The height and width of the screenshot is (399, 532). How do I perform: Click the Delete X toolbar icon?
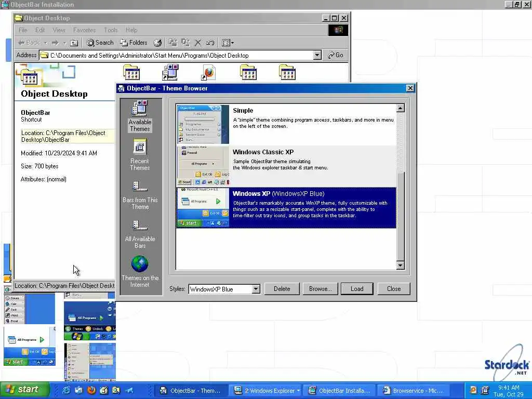coord(198,43)
